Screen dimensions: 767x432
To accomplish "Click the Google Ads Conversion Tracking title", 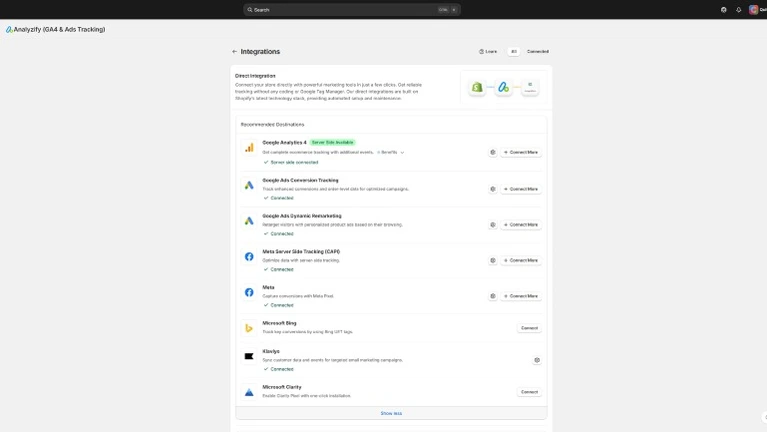I will [300, 180].
